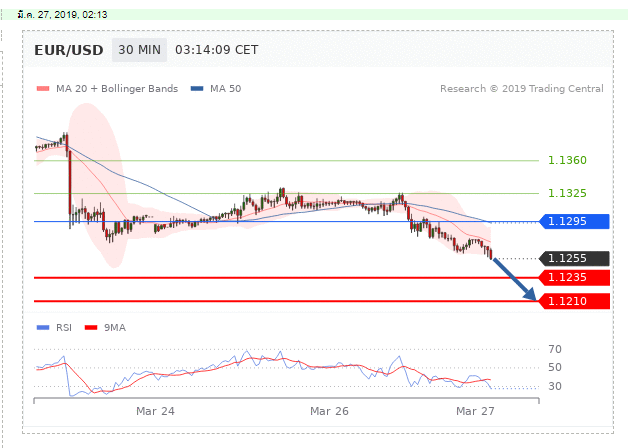Click the red 1.1235 support tag
The width and height of the screenshot is (628, 448).
pyautogui.click(x=574, y=277)
